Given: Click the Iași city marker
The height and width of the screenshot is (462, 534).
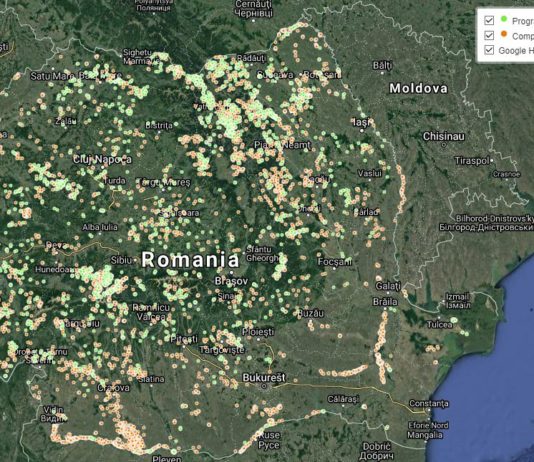Looking at the screenshot, I should pyautogui.click(x=362, y=130).
